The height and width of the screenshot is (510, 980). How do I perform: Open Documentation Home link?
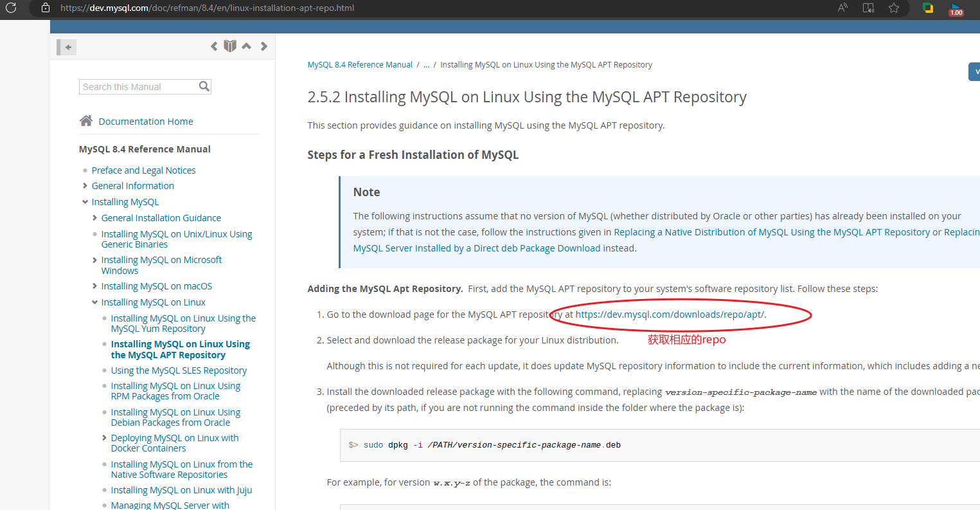tap(146, 122)
